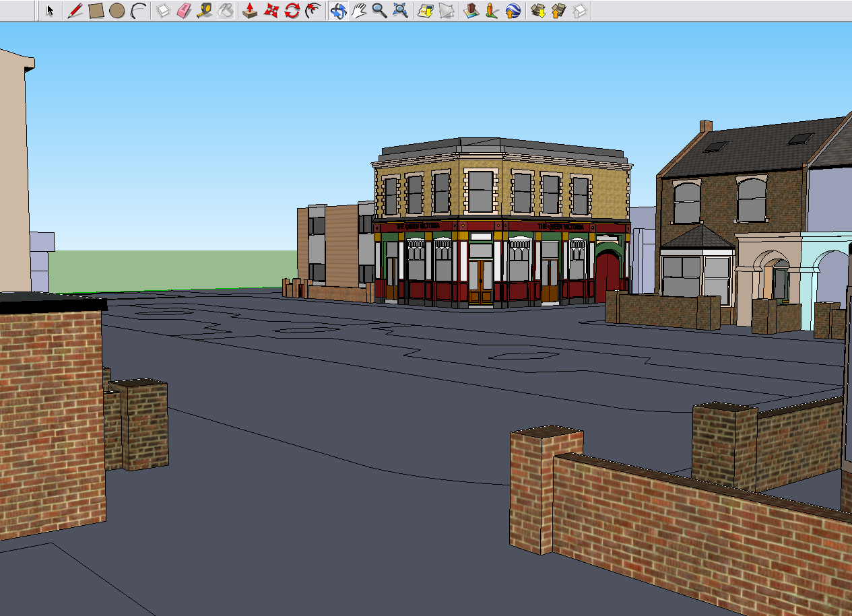
Task: Select the Pan hand tool
Action: [359, 11]
